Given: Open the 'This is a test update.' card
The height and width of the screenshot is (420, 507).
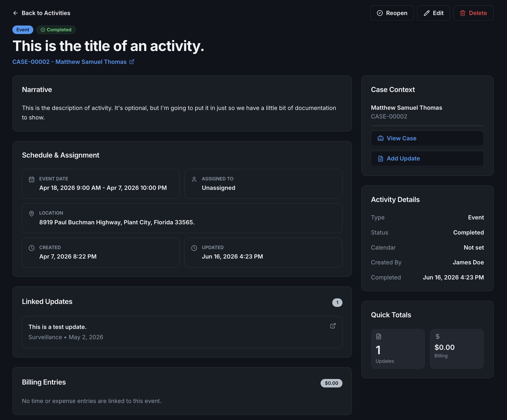Looking at the screenshot, I should [182, 332].
